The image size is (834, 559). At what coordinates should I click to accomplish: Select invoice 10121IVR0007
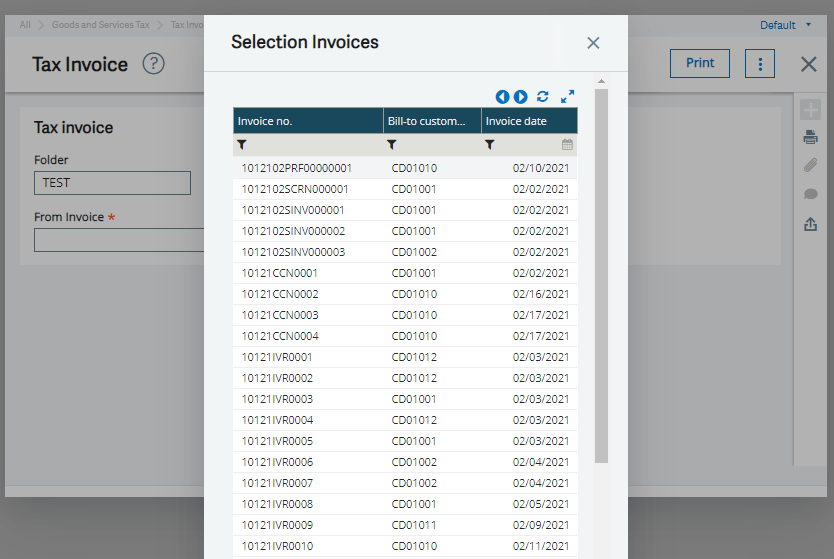[405, 483]
